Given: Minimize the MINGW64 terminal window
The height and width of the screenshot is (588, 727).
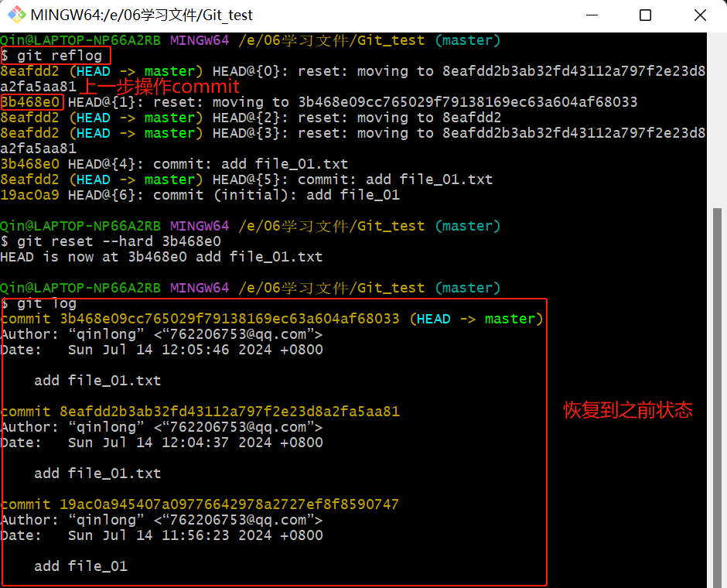Looking at the screenshot, I should [x=592, y=15].
